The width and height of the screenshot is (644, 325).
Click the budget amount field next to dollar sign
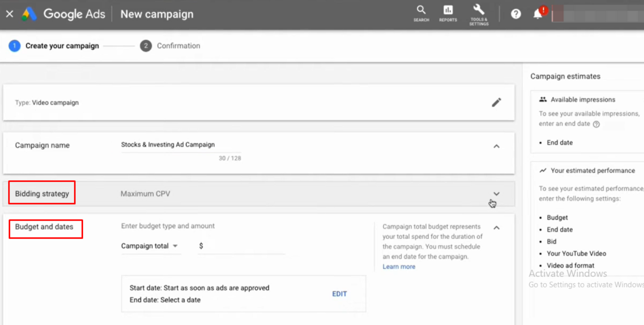point(241,246)
